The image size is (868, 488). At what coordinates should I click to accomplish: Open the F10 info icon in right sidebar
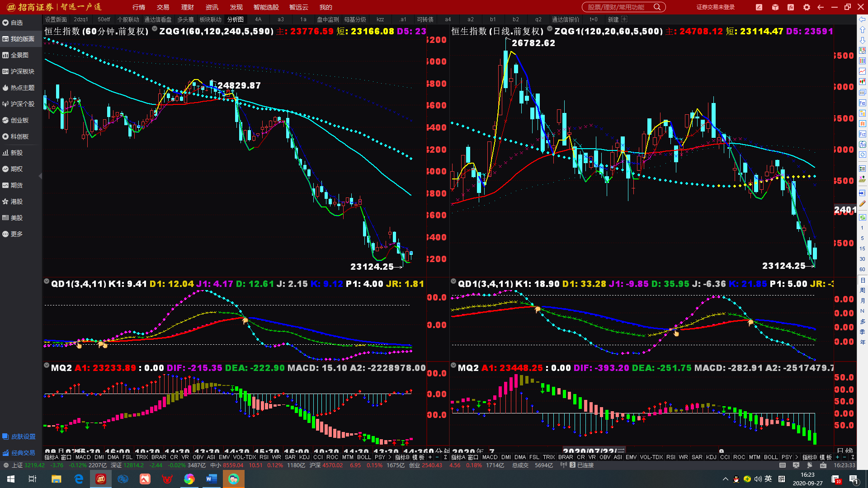point(862,103)
